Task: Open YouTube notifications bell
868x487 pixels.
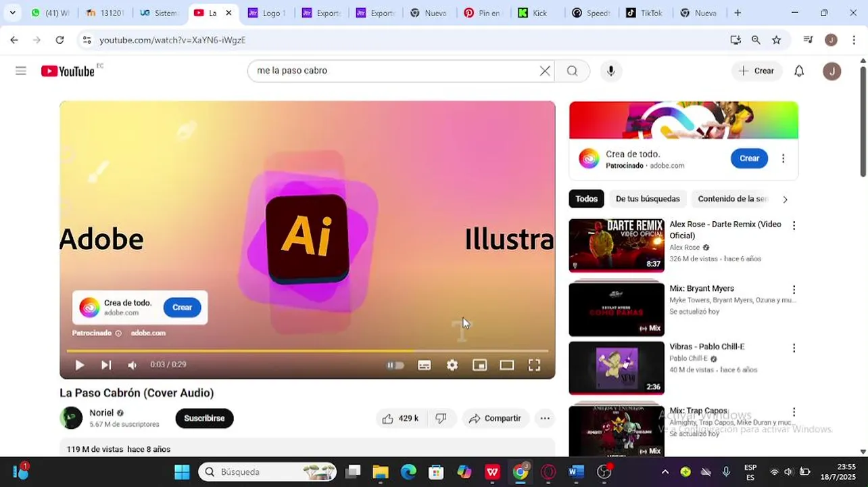Action: point(799,71)
